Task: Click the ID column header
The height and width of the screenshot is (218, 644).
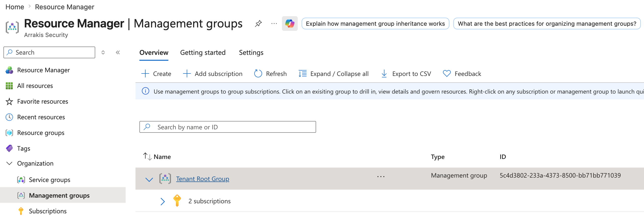Action: pyautogui.click(x=503, y=157)
